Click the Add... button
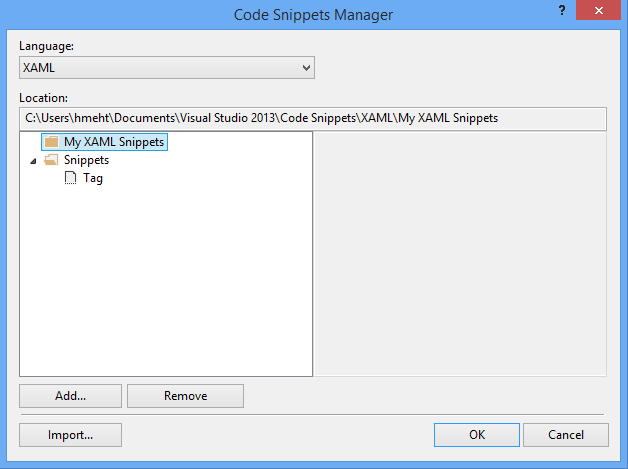 coord(70,396)
